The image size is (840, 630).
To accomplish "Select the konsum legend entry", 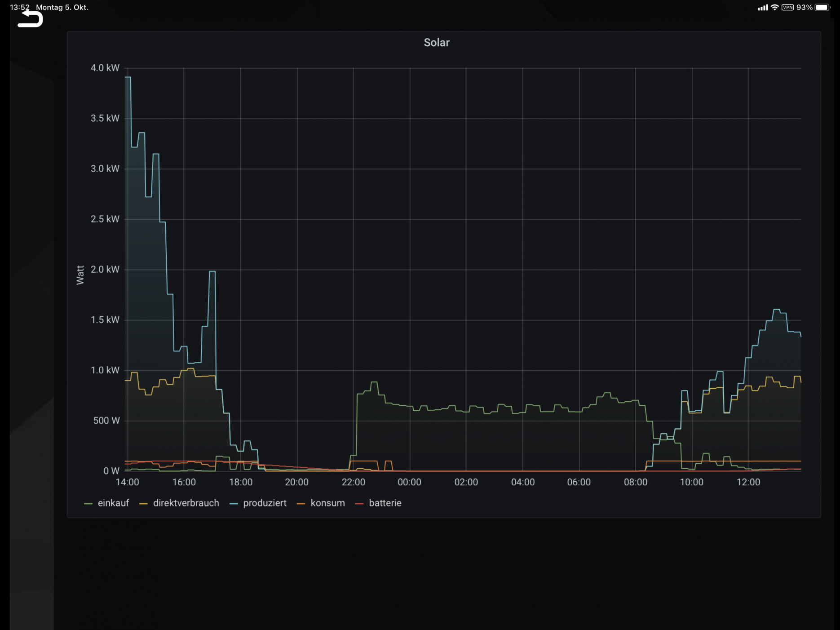I will pos(327,503).
